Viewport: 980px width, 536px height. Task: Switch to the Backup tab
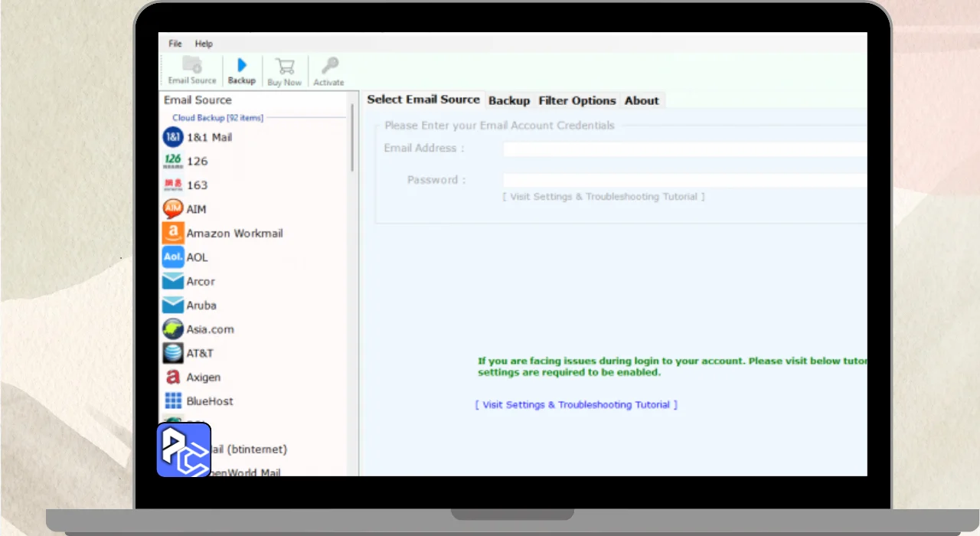pos(509,100)
